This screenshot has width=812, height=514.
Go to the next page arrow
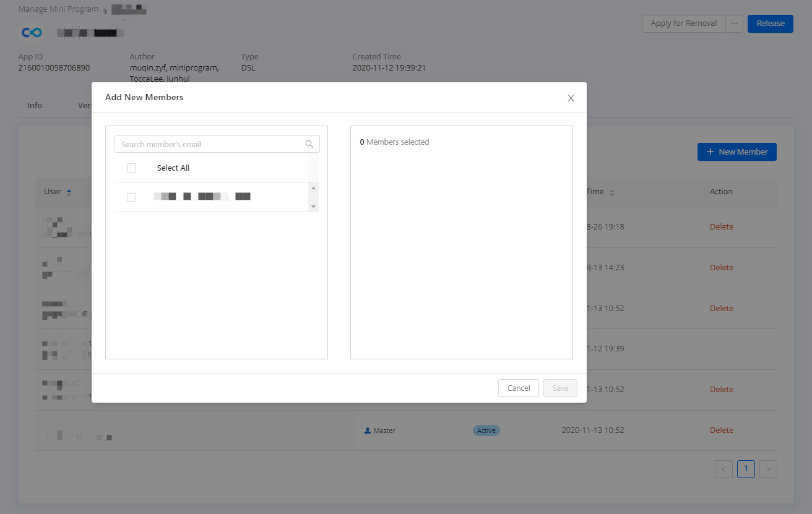(768, 469)
